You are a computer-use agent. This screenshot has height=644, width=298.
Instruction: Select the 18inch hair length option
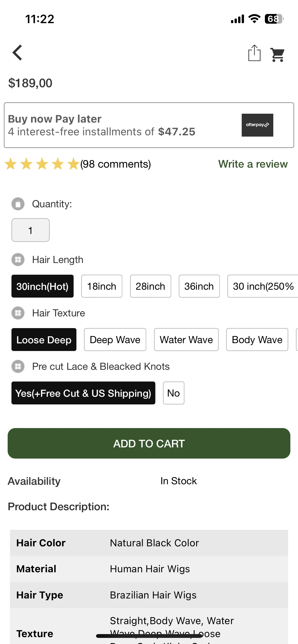coord(102,286)
